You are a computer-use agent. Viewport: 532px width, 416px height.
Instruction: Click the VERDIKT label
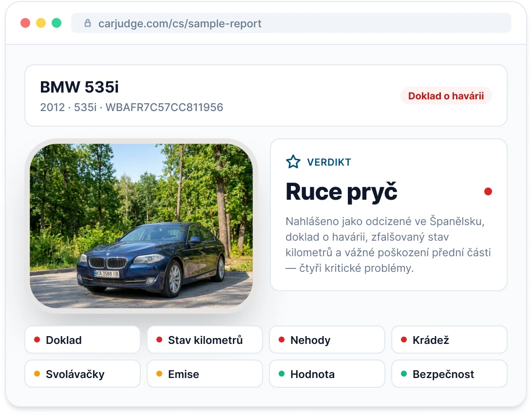click(329, 162)
